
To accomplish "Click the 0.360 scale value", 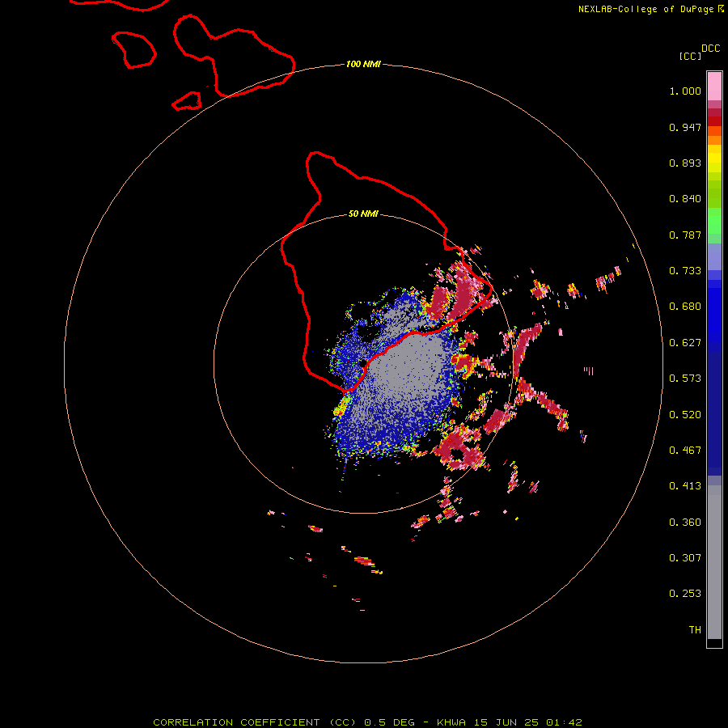I will click(x=685, y=523).
